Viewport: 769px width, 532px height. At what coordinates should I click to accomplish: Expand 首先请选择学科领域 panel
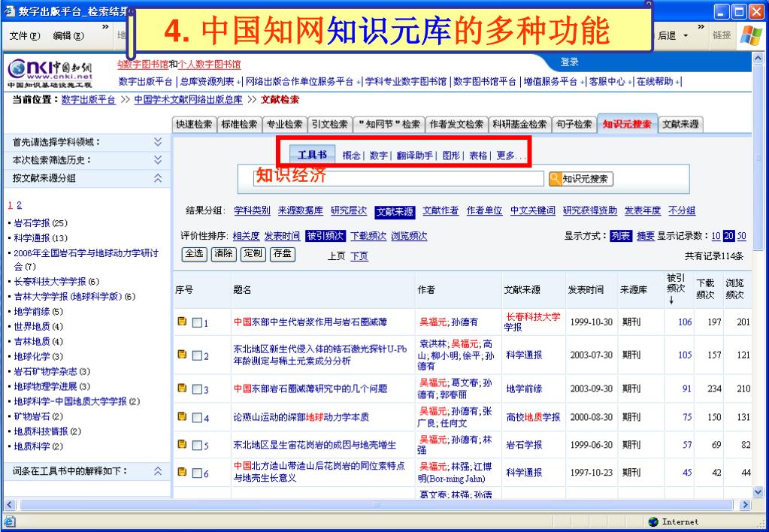(158, 142)
